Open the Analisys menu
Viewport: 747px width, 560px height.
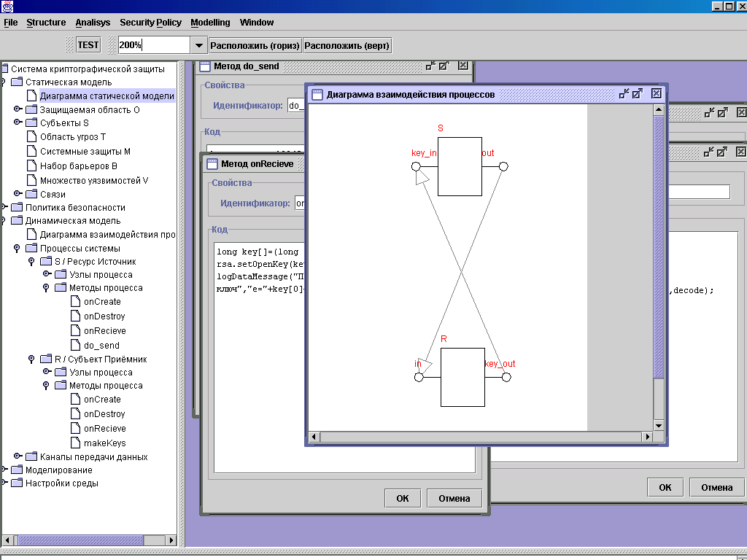click(93, 23)
